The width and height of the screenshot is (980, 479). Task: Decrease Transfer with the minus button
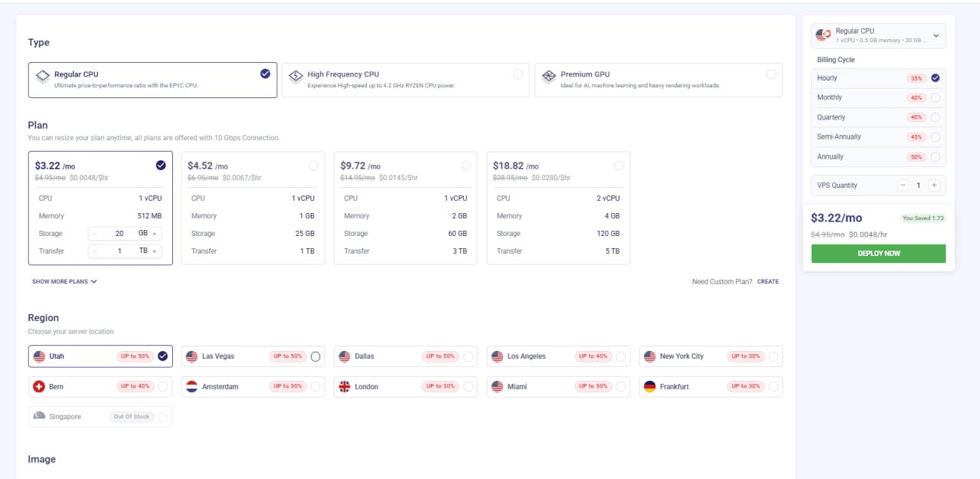96,251
